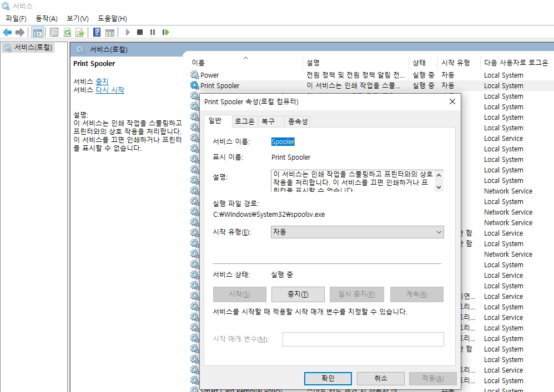Image resolution: width=554 pixels, height=392 pixels.
Task: Click the 일시 중지(P) button
Action: coord(356,294)
